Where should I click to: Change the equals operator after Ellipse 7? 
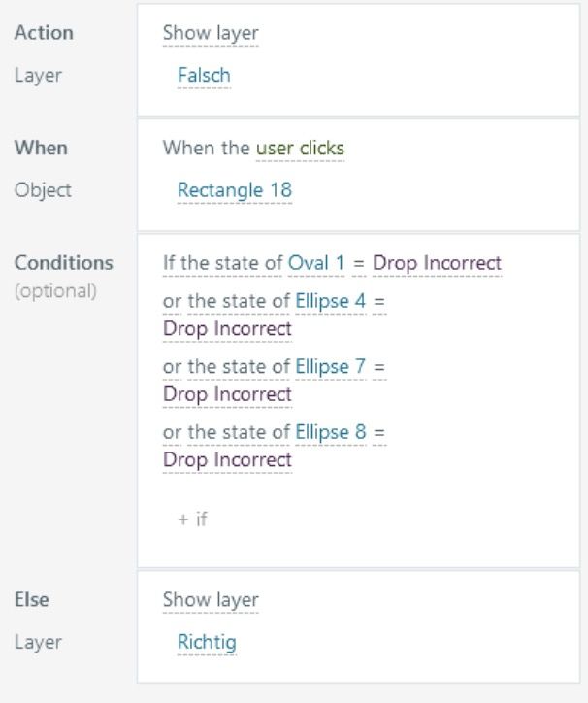tap(378, 366)
